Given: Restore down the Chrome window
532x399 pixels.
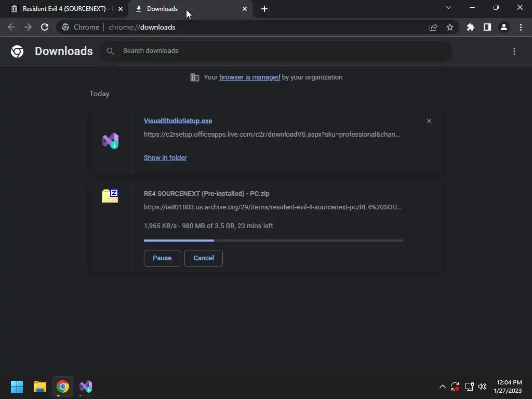Looking at the screenshot, I should point(496,7).
